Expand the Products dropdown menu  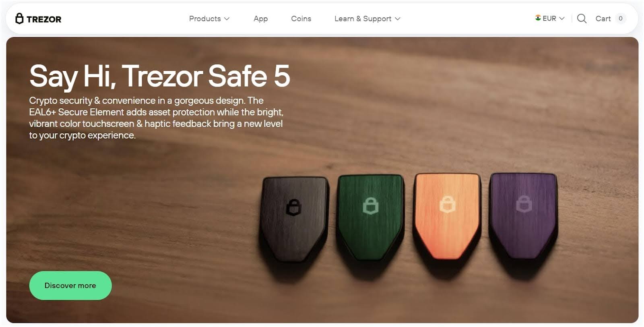(209, 19)
